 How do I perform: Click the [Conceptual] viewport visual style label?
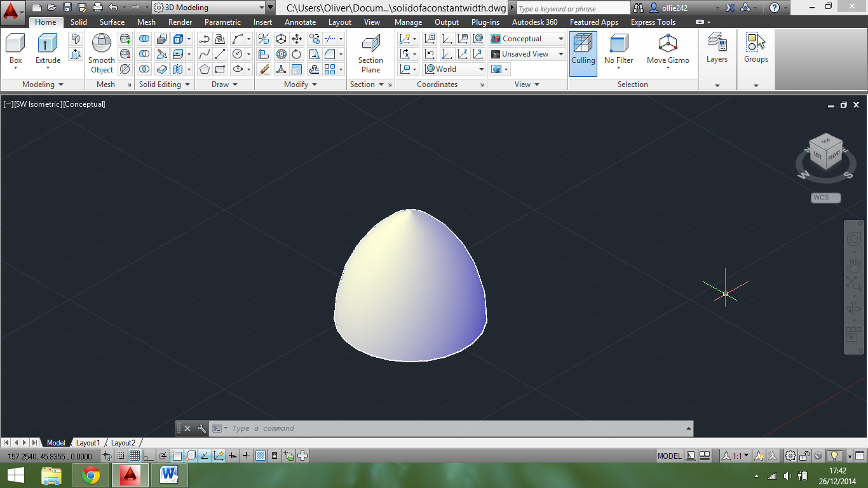pyautogui.click(x=84, y=104)
